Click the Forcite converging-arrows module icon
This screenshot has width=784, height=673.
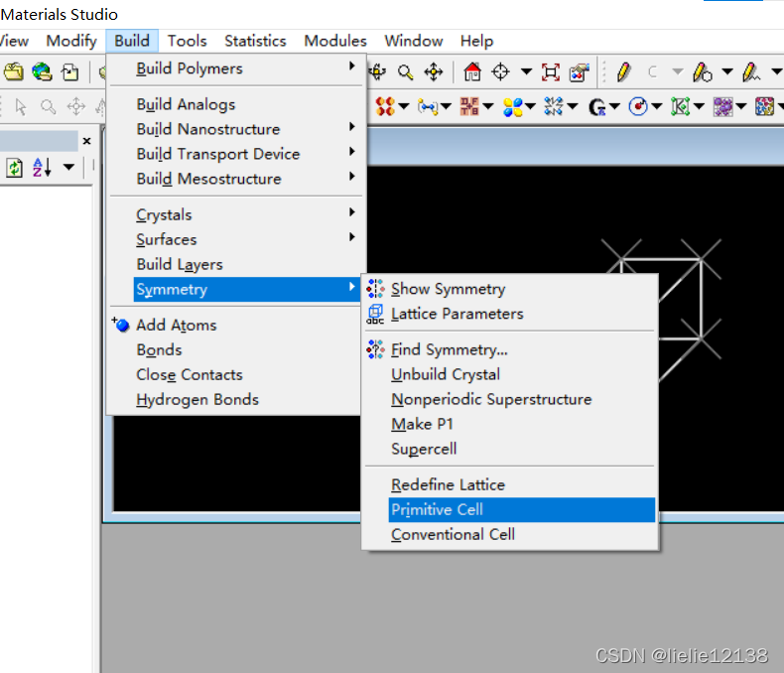[554, 106]
